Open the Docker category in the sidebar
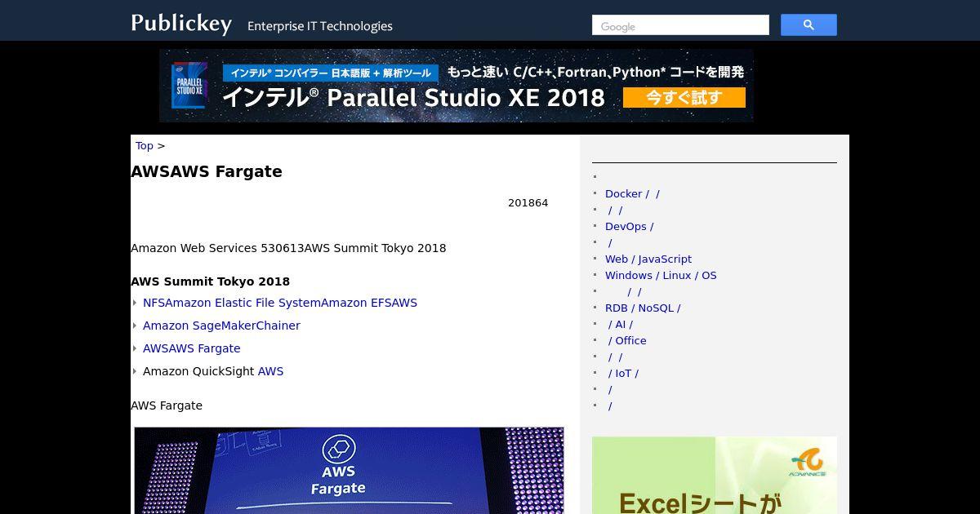The height and width of the screenshot is (514, 980). pos(632,193)
